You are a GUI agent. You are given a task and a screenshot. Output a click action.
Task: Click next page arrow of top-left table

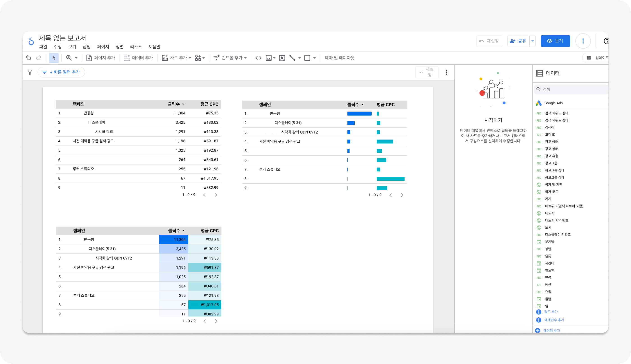click(x=216, y=195)
